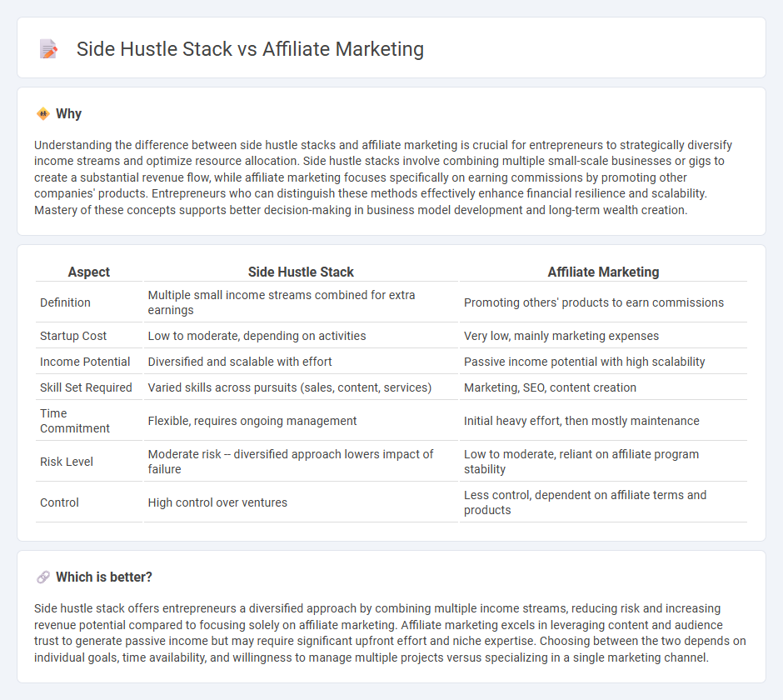
Task: Select the Definition row label
Action: point(66,302)
